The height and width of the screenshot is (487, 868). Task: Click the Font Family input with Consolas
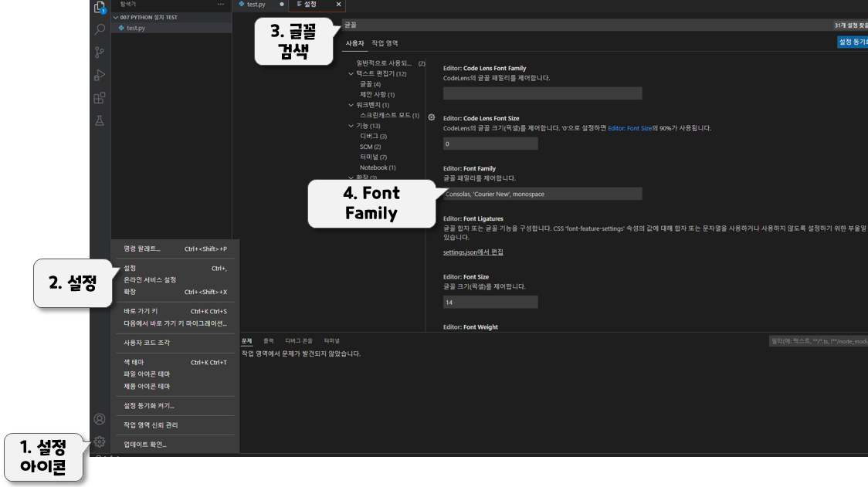542,194
